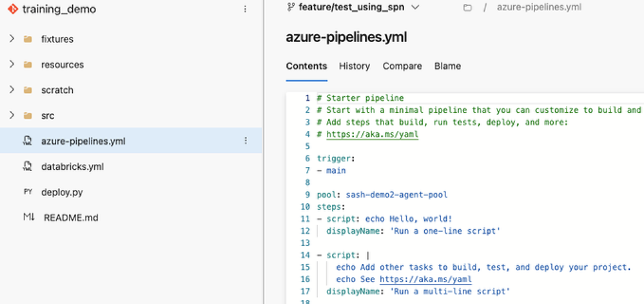Click the fixtures folder icon

coord(28,39)
